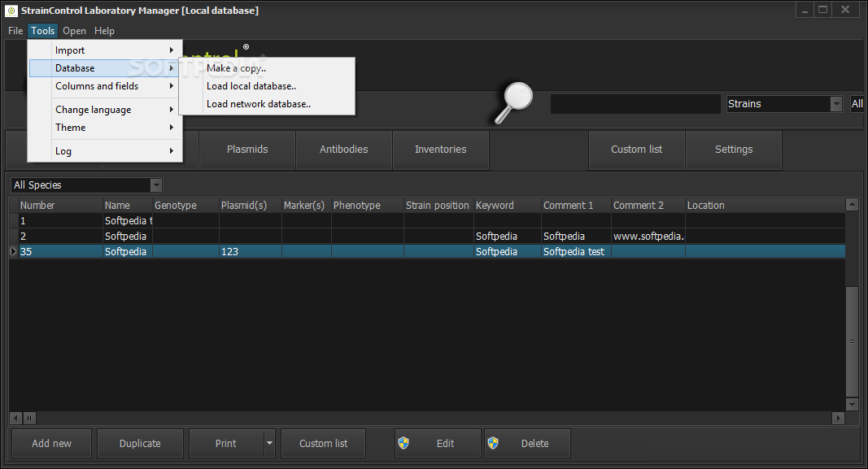
Task: Click the Add new button
Action: click(x=51, y=443)
